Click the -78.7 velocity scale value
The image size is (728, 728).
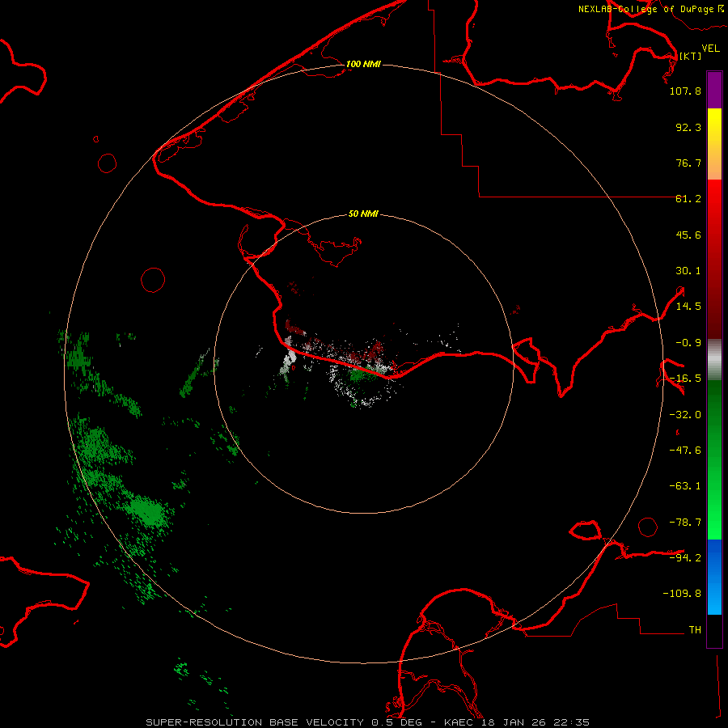pyautogui.click(x=685, y=523)
